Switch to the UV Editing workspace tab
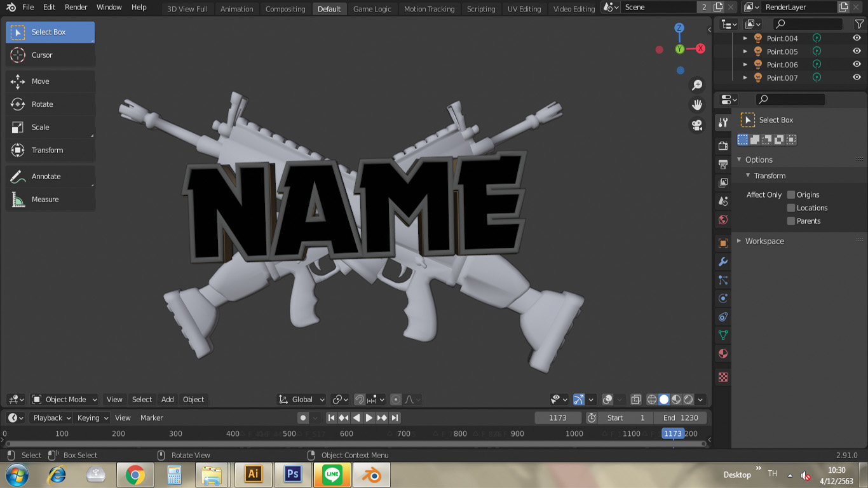Viewport: 868px width, 488px height. pyautogui.click(x=524, y=9)
